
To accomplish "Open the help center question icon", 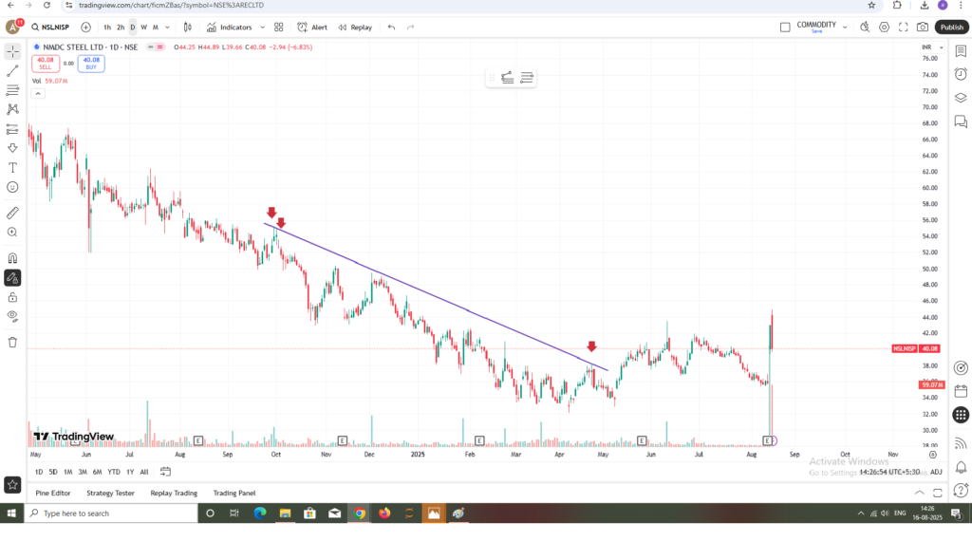I will (x=961, y=491).
